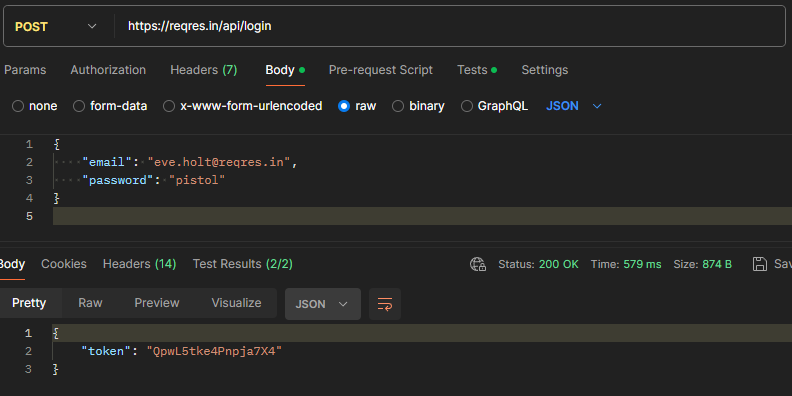Place cursor on empty line 5
This screenshot has width=792, height=396.
pos(422,216)
